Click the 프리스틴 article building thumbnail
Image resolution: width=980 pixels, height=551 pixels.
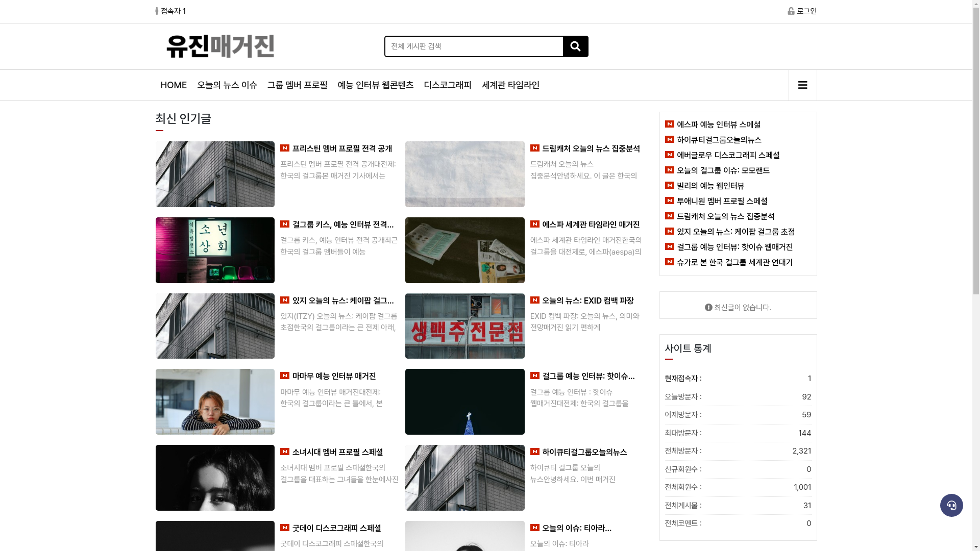point(215,174)
